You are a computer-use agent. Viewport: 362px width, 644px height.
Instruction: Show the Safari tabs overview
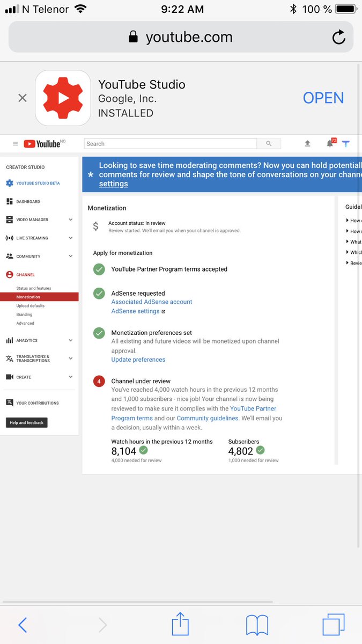coord(334,625)
